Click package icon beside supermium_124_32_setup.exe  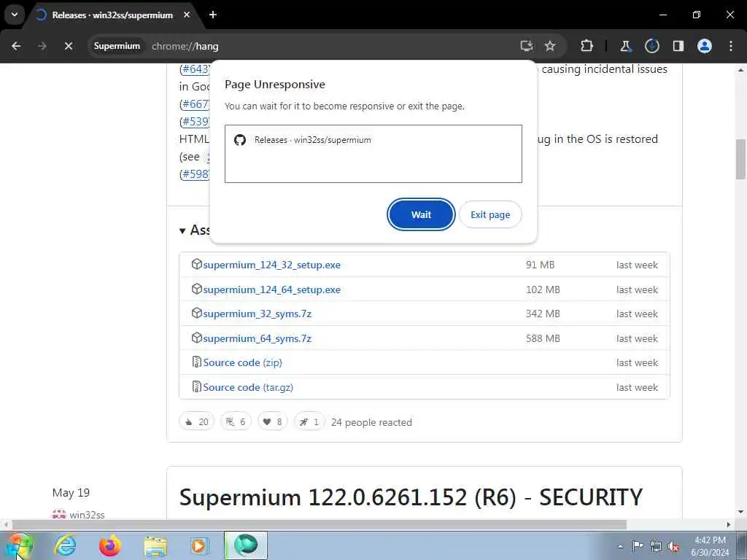196,264
